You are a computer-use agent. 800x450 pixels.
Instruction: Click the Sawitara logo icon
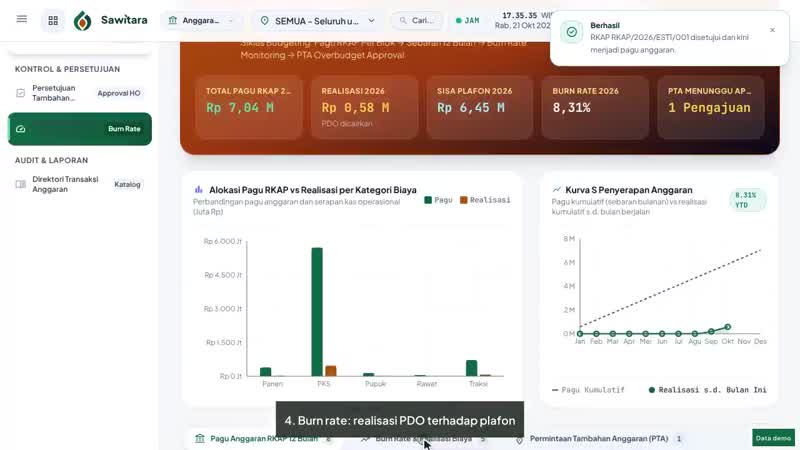(x=83, y=20)
